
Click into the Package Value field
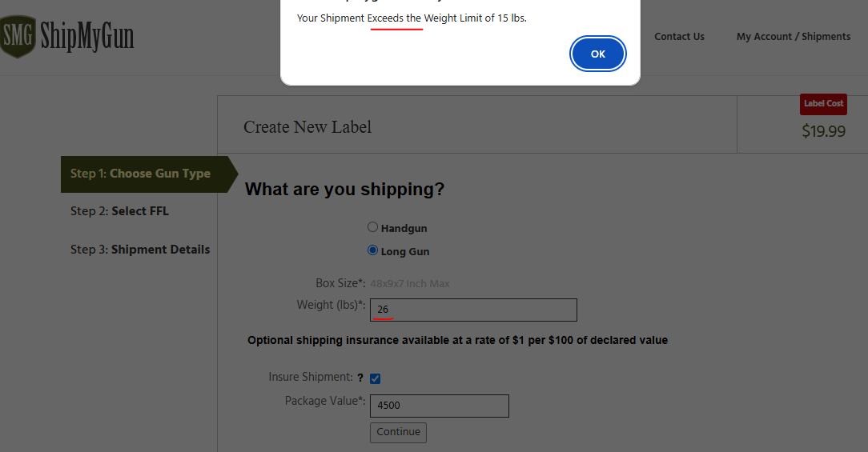439,406
